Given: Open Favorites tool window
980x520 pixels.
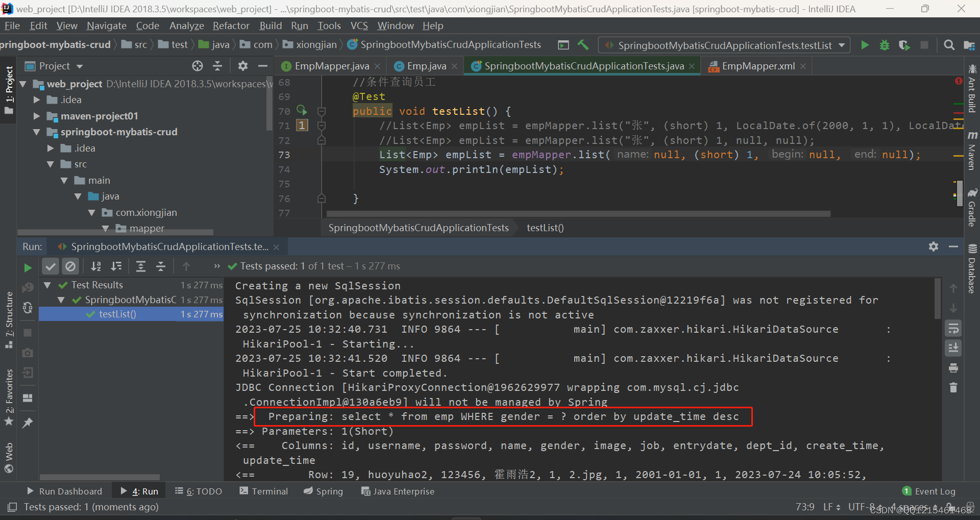Looking at the screenshot, I should point(9,397).
